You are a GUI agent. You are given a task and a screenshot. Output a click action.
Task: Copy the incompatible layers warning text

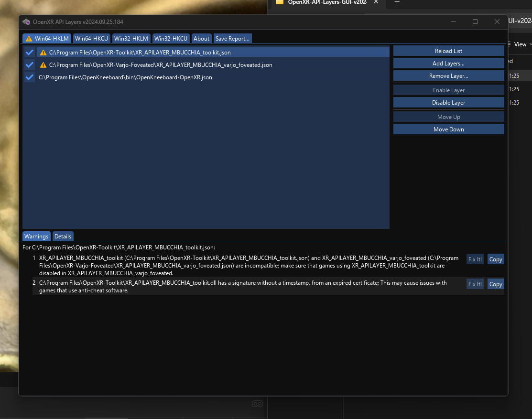[496, 259]
